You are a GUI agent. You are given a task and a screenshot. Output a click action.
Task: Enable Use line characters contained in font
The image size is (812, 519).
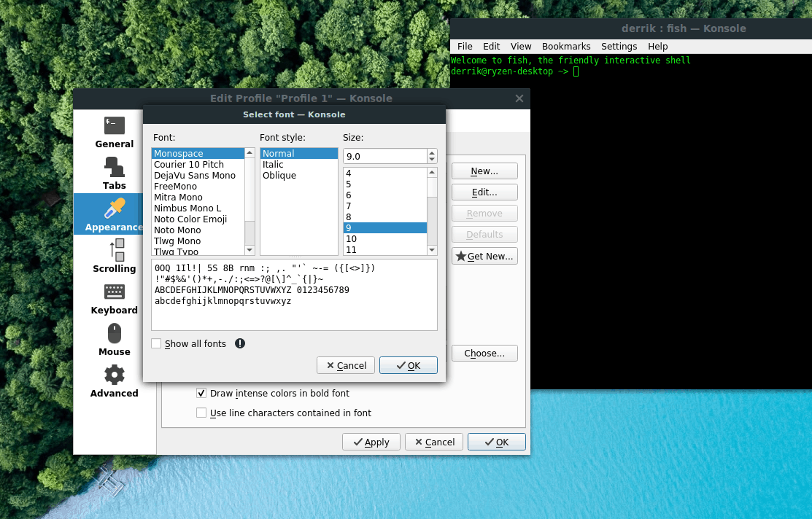coord(201,413)
